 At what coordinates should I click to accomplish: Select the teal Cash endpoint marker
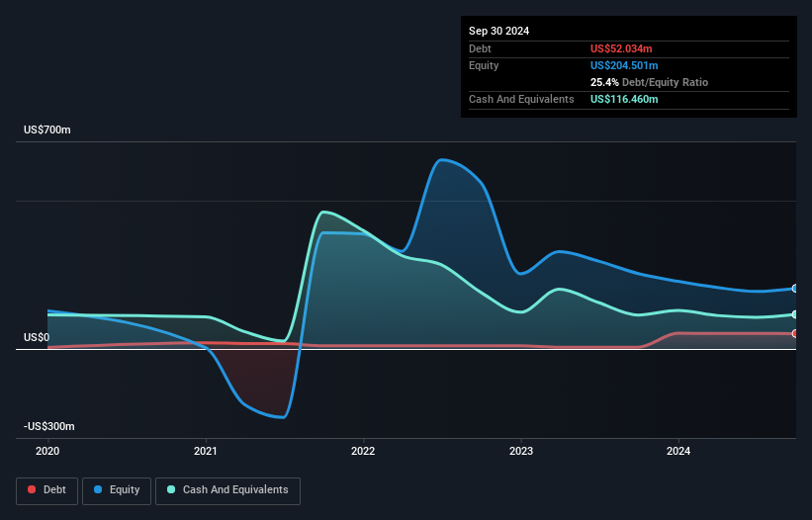pos(794,314)
